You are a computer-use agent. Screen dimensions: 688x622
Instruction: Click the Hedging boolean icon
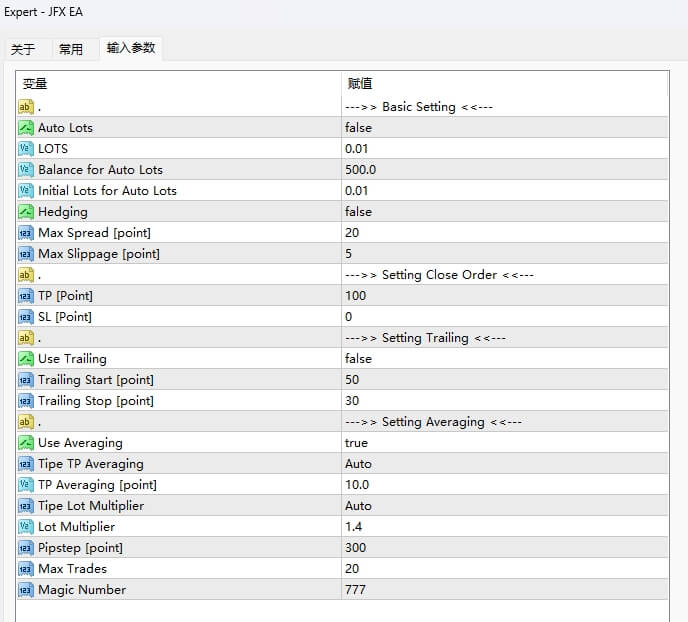coord(26,212)
